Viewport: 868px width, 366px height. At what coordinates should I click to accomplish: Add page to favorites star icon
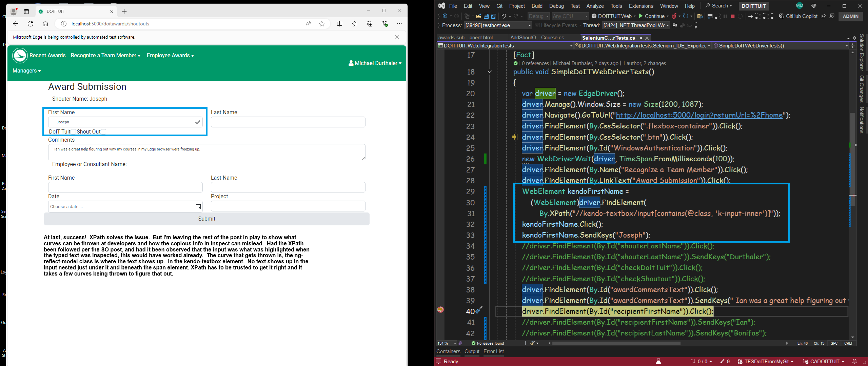pos(322,24)
